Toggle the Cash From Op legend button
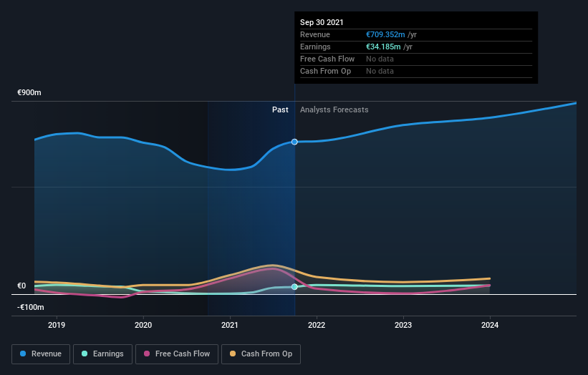588x375 pixels. pyautogui.click(x=261, y=354)
